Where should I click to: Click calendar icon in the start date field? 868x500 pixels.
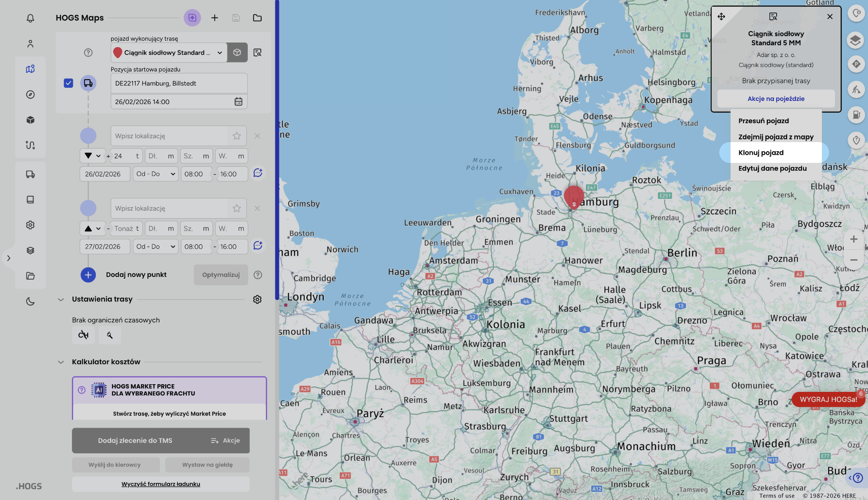(x=238, y=102)
